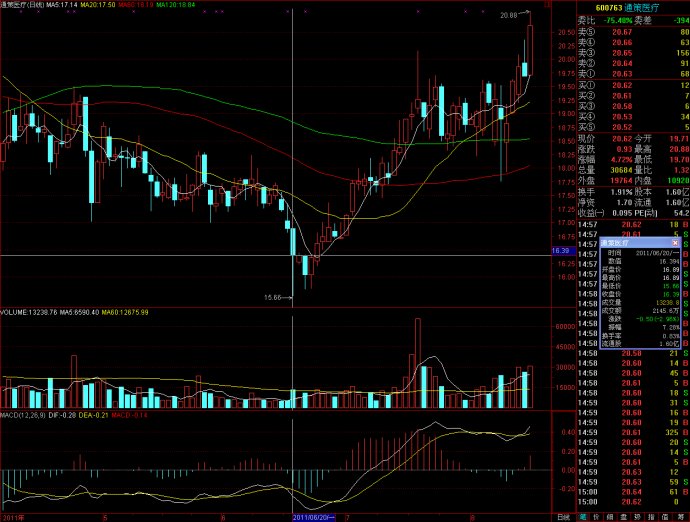Click the 换手 value 1.91%

pos(621,192)
